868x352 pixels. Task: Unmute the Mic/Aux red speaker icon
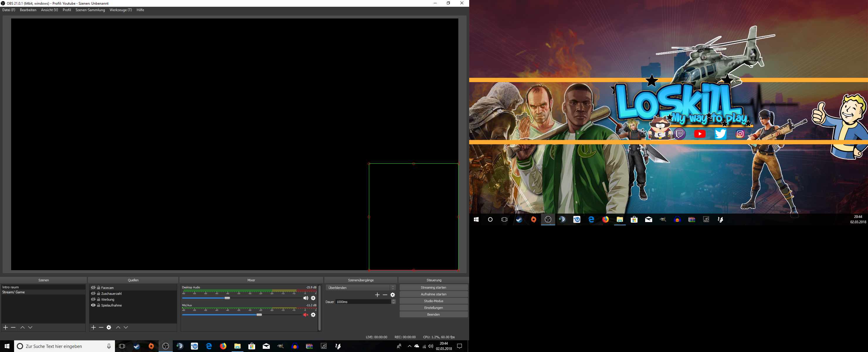[306, 315]
